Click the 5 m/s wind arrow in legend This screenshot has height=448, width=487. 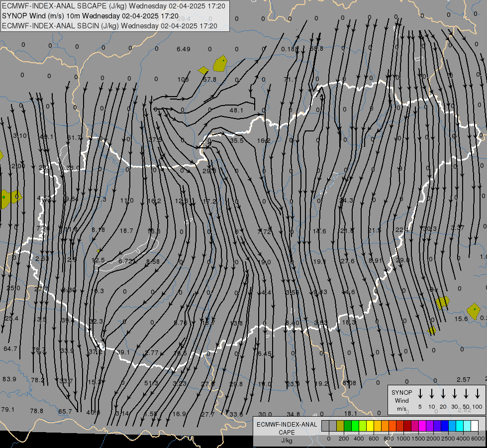click(420, 394)
